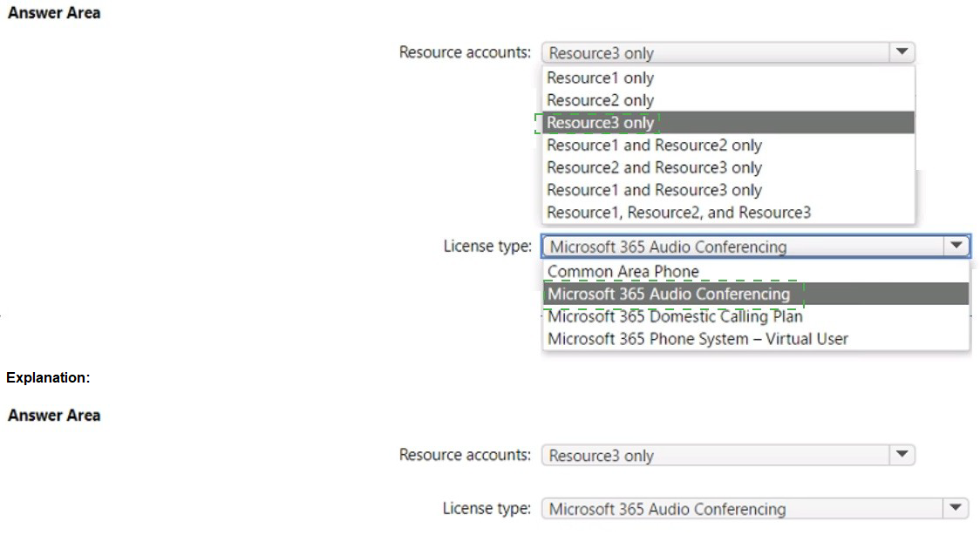Select "Resource1, Resource2, and Resource3" option
The width and height of the screenshot is (980, 535).
[x=678, y=212]
